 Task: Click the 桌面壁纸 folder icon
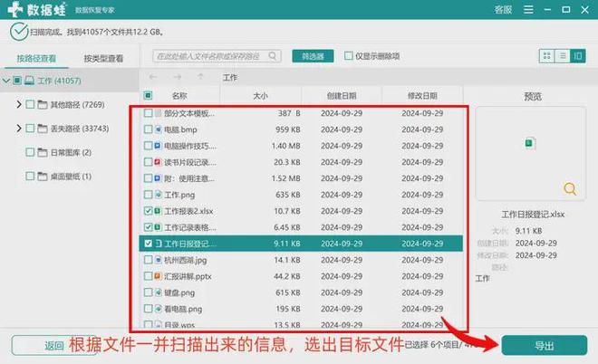(x=43, y=176)
